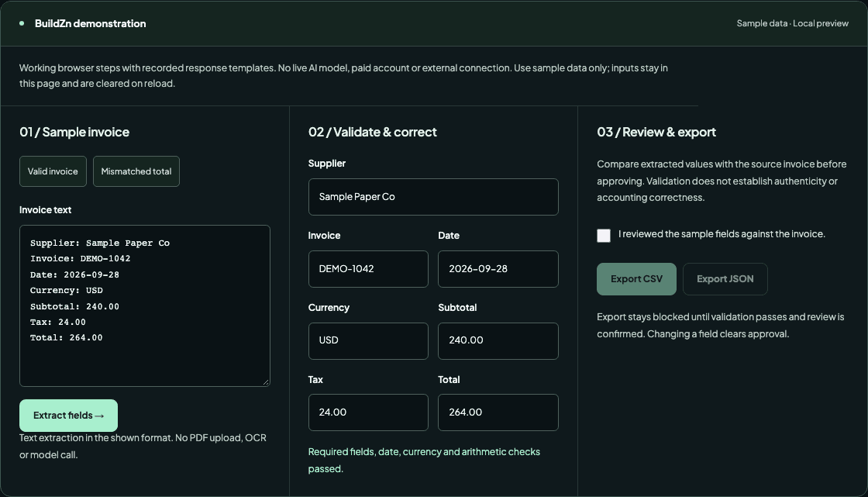Click the 02 / Validate & correct heading

(373, 132)
